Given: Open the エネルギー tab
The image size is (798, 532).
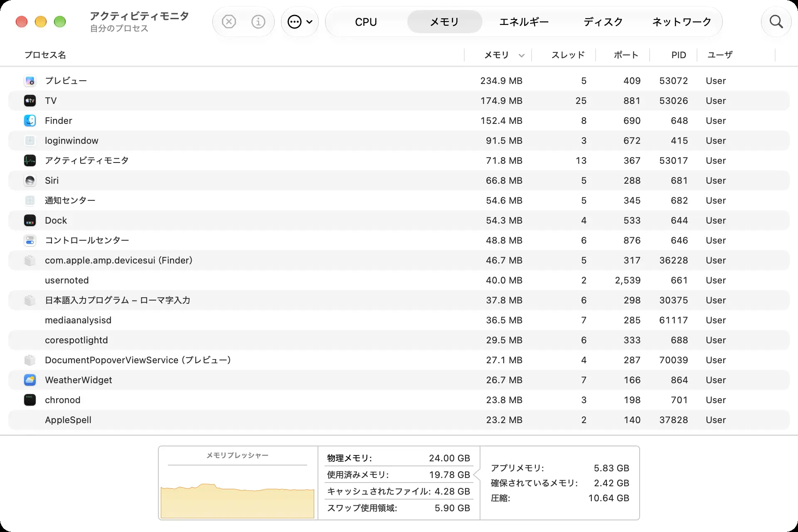Looking at the screenshot, I should pos(524,22).
